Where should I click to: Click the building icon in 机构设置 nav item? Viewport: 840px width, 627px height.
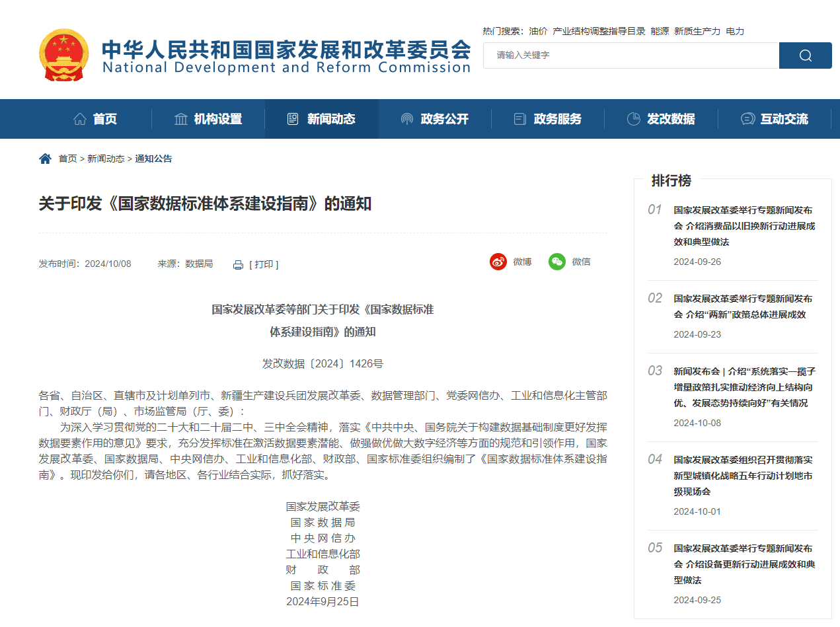click(181, 119)
